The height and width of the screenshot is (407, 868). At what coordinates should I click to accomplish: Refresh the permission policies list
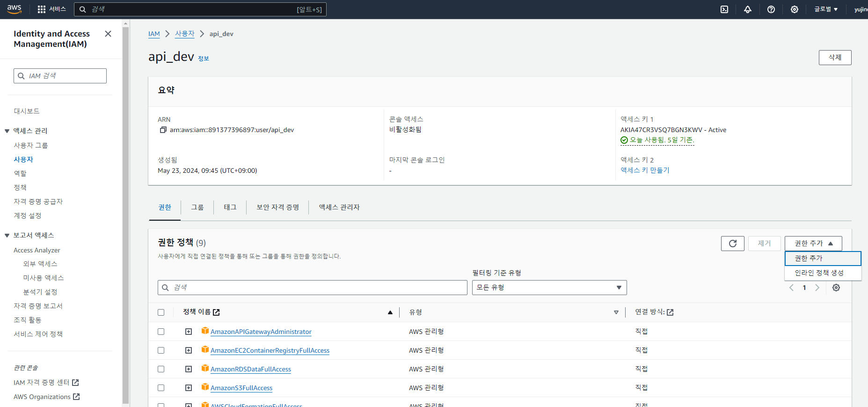tap(733, 244)
